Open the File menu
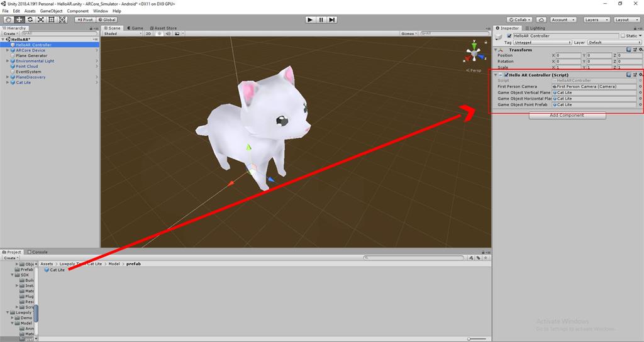Viewport: 644px width, 342px height. (x=5, y=11)
